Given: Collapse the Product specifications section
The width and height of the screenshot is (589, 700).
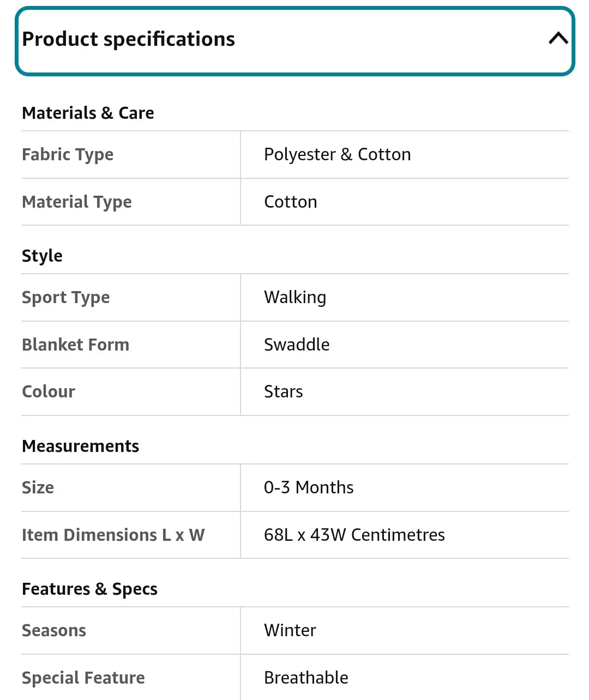Looking at the screenshot, I should coord(294,40).
